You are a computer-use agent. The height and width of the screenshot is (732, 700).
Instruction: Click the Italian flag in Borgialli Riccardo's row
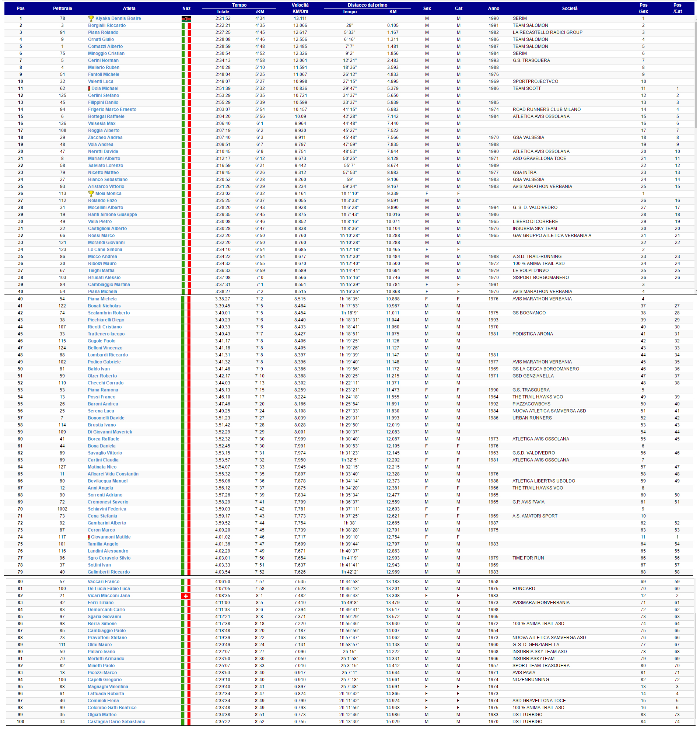[187, 25]
